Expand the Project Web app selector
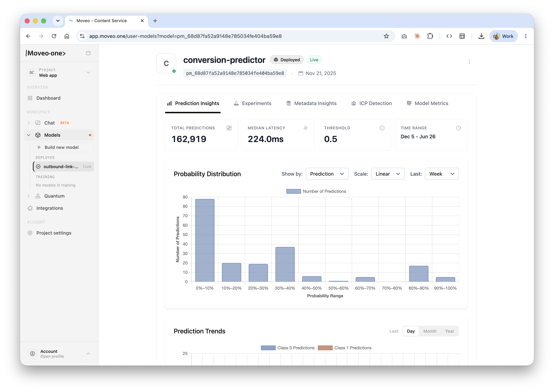The height and width of the screenshot is (392, 554). click(x=59, y=72)
